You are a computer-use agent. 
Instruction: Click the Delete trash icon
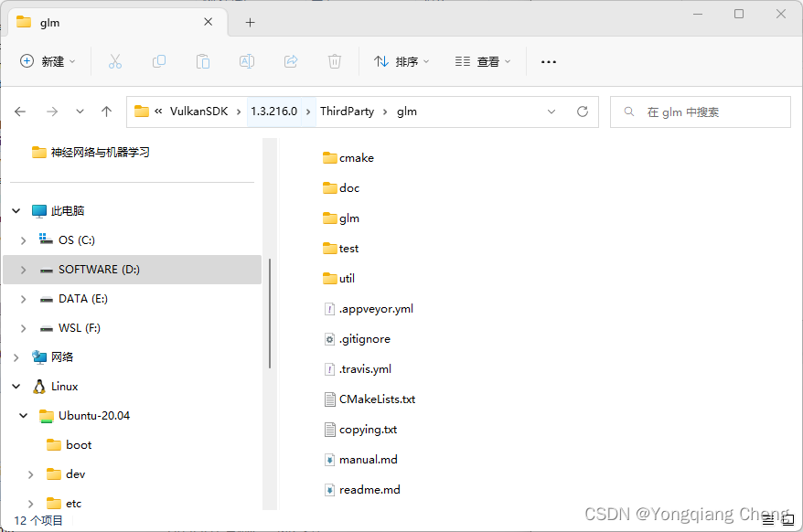(335, 61)
